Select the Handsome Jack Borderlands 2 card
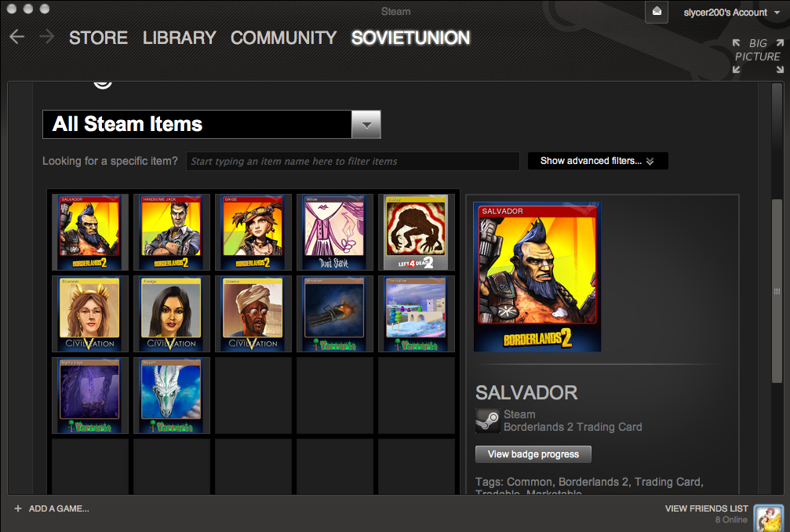Screen dimensions: 790x532 pos(171,232)
